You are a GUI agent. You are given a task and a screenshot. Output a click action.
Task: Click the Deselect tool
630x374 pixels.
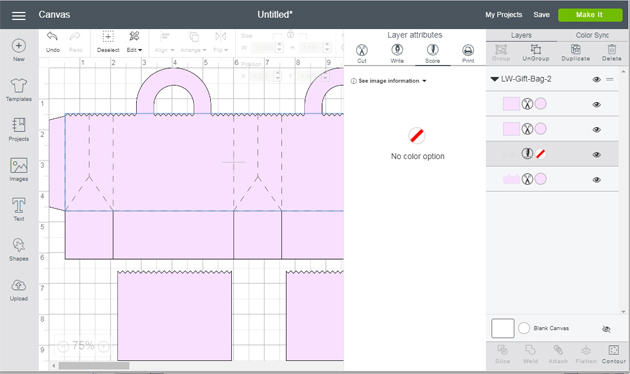point(108,42)
